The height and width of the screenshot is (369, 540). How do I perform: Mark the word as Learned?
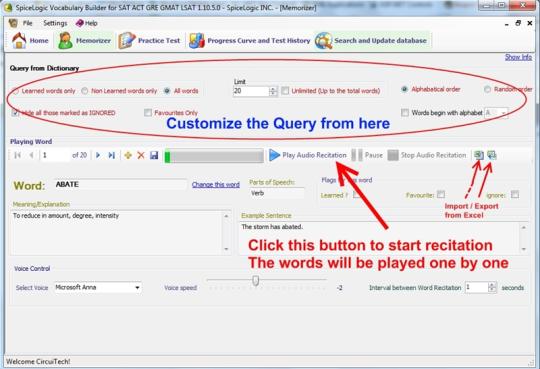coord(356,195)
